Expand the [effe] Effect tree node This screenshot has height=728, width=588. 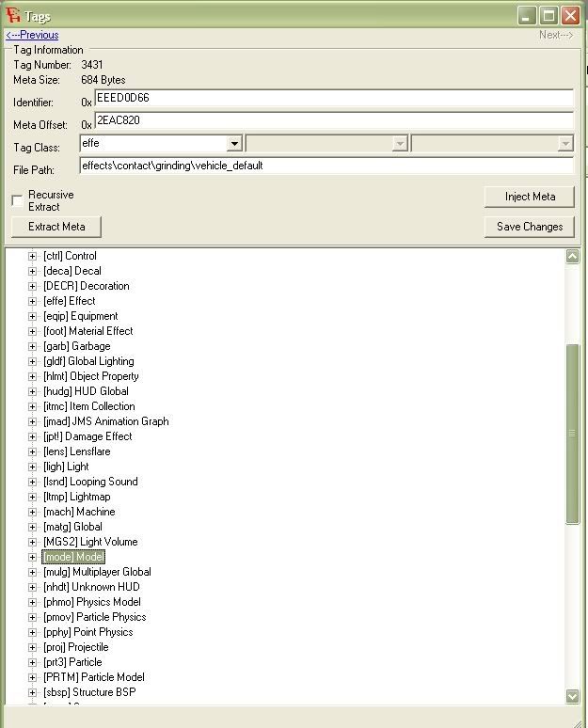tap(32, 301)
